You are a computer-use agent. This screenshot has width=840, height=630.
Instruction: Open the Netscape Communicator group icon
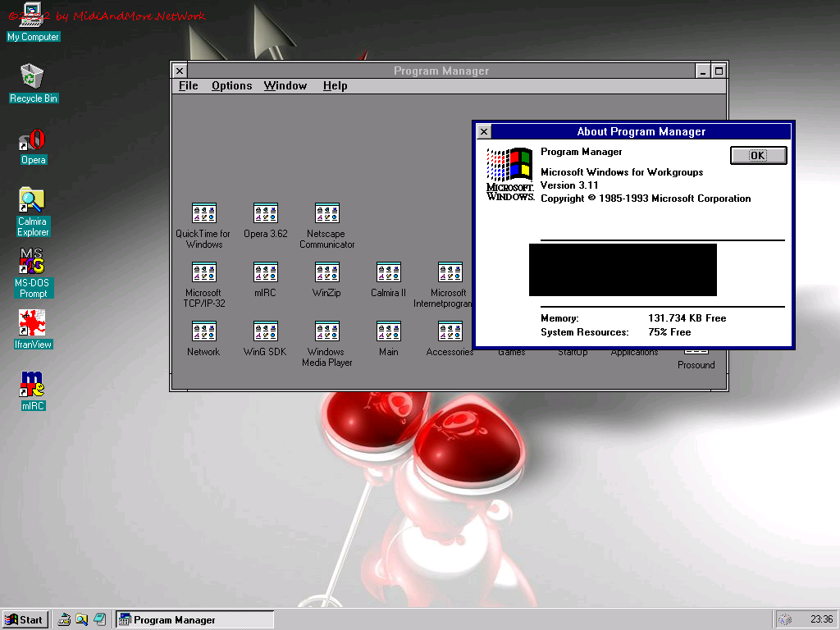[327, 213]
